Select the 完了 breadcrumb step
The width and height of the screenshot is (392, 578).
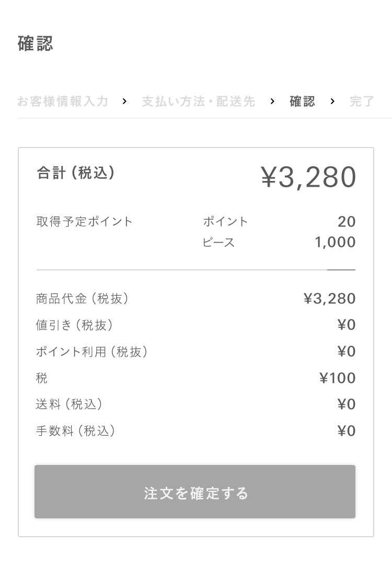pos(362,101)
